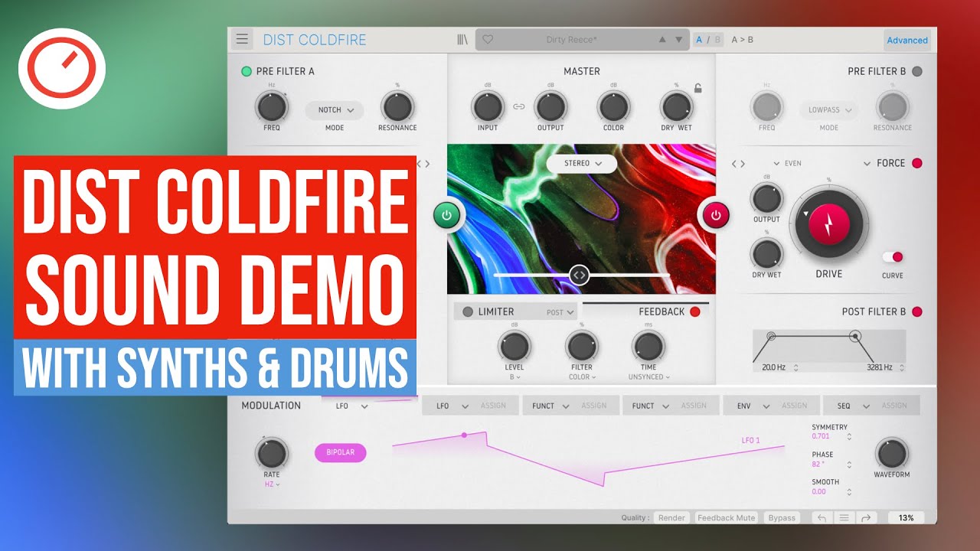Click the limiter LEVEL knob
Viewport: 980px width, 551px height.
pos(514,346)
